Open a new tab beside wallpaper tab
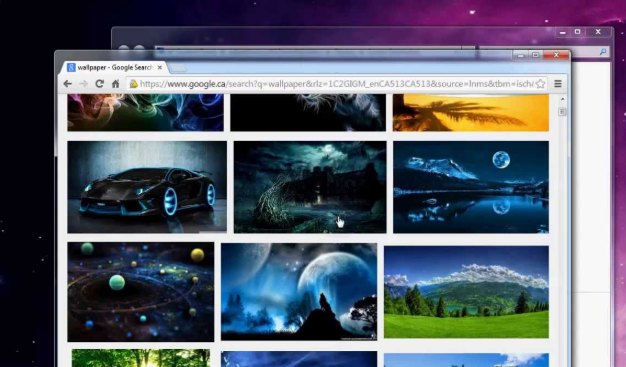Screen dimensions: 626x367 pyautogui.click(x=178, y=68)
